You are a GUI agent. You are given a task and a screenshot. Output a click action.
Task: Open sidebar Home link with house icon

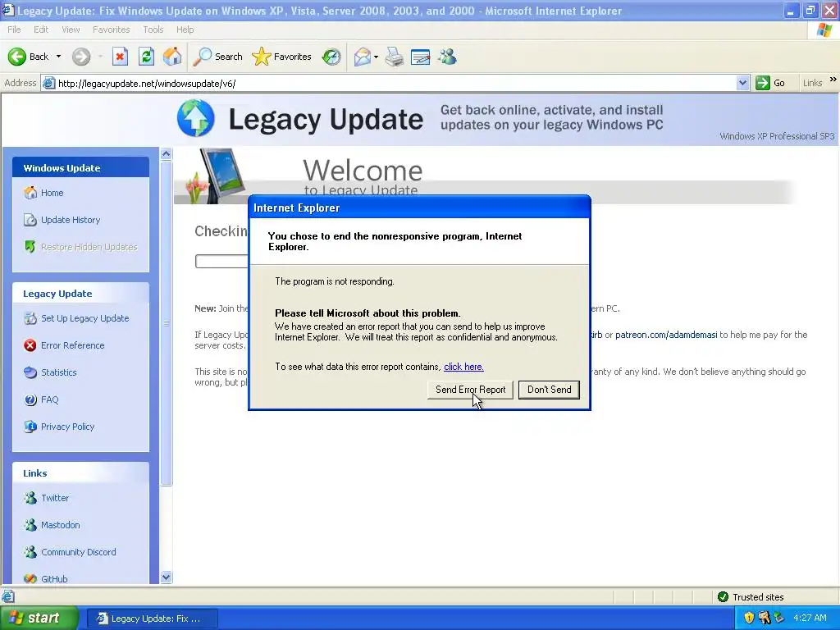point(43,193)
